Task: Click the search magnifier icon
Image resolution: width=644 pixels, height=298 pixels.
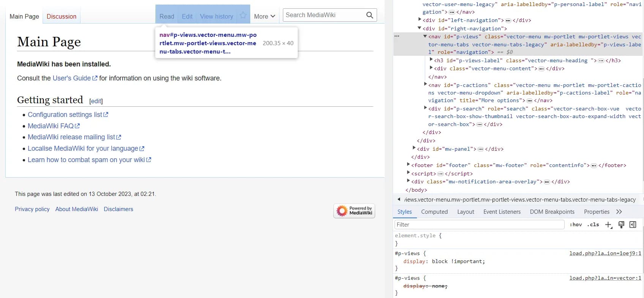Action: tap(370, 15)
